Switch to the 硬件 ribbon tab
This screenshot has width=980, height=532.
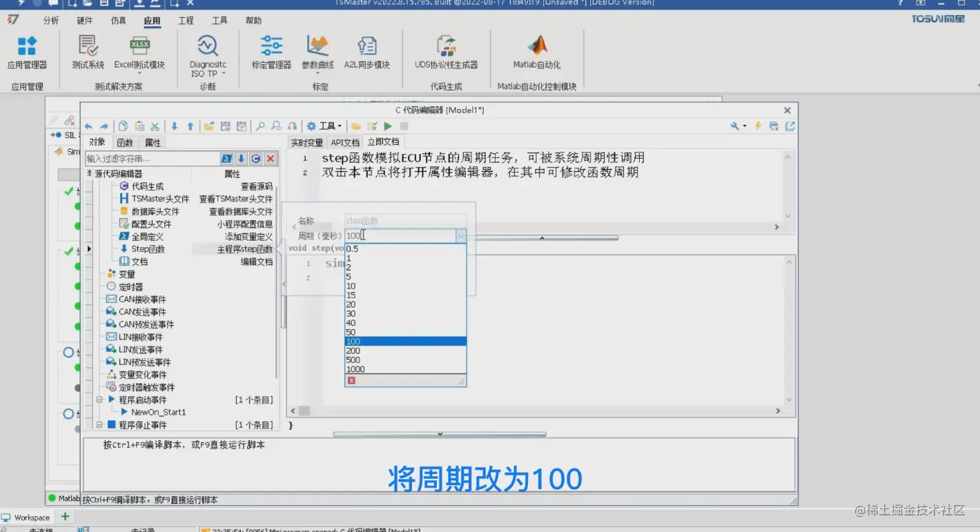pyautogui.click(x=85, y=21)
